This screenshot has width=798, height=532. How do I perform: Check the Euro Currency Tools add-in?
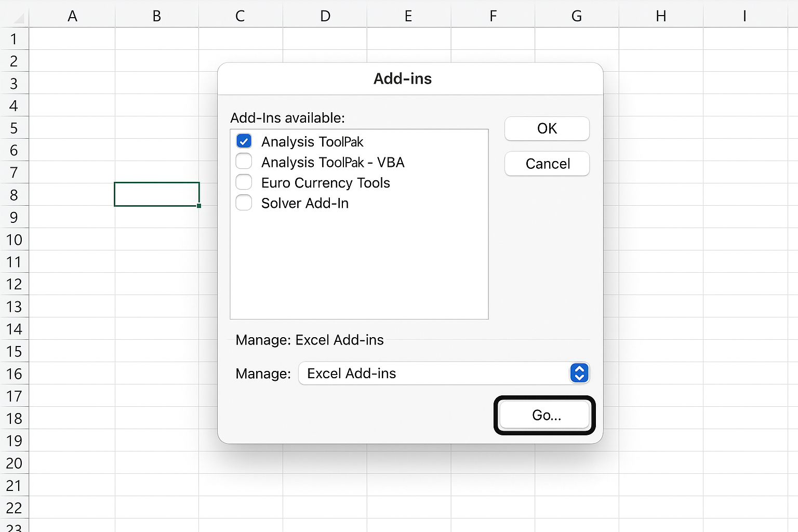(x=244, y=182)
